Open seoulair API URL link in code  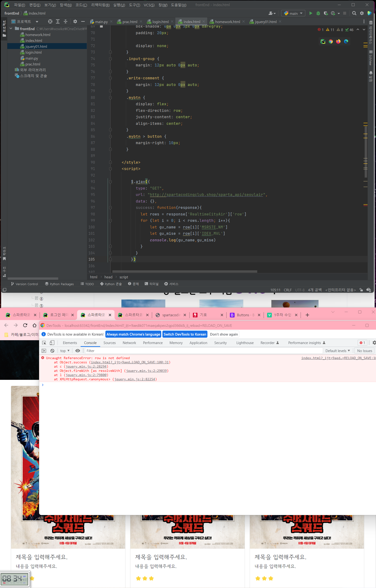(x=206, y=195)
